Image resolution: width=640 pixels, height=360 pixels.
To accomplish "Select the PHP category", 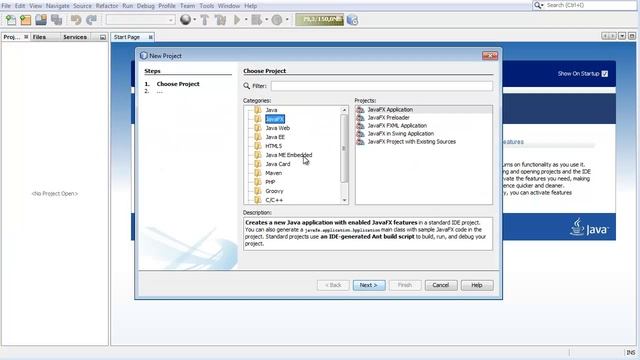I will pyautogui.click(x=270, y=182).
